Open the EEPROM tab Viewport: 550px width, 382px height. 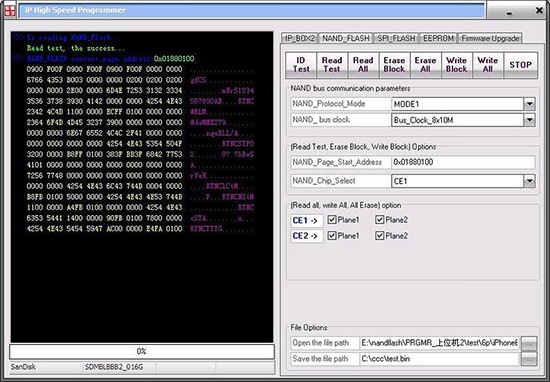[438, 38]
